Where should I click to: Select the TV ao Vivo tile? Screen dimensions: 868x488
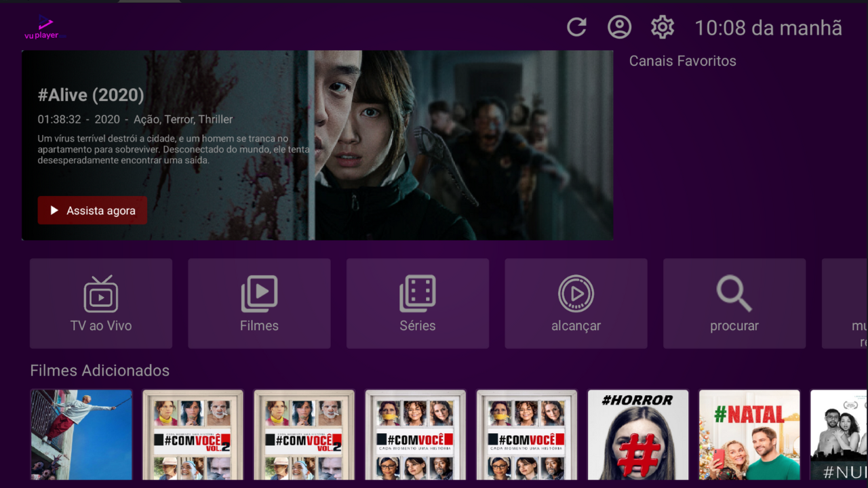(100, 303)
